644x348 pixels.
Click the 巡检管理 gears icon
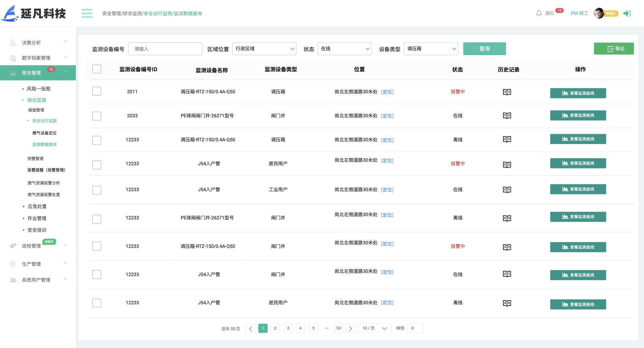13,246
